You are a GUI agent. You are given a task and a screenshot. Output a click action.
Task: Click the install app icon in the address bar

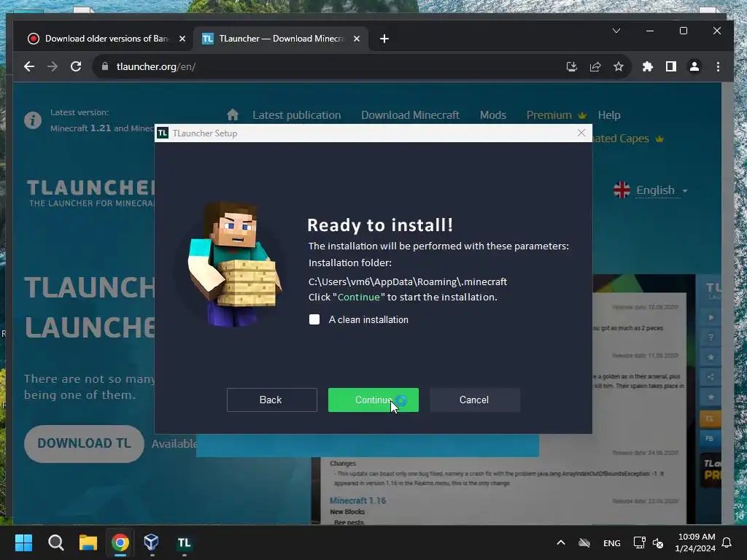click(x=572, y=66)
